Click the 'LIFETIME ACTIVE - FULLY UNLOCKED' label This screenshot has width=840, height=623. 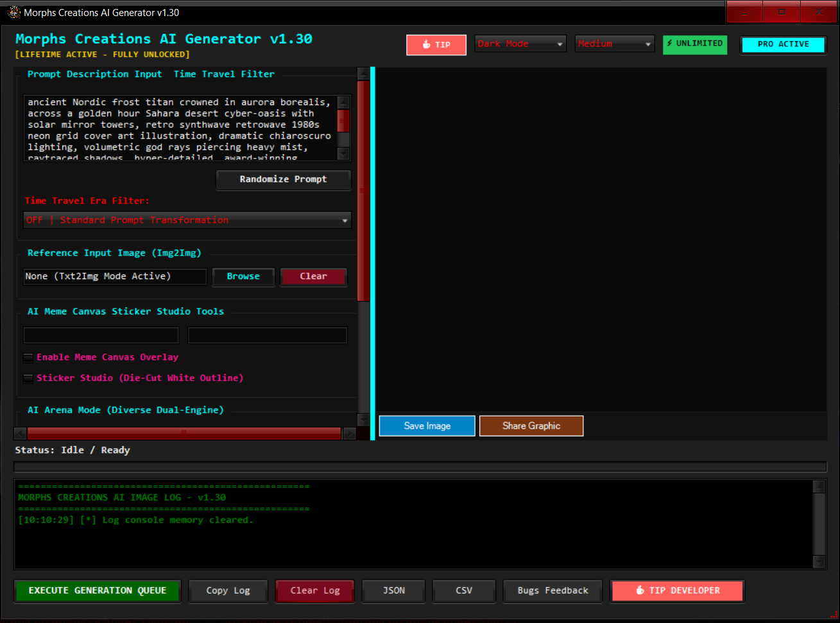click(103, 55)
